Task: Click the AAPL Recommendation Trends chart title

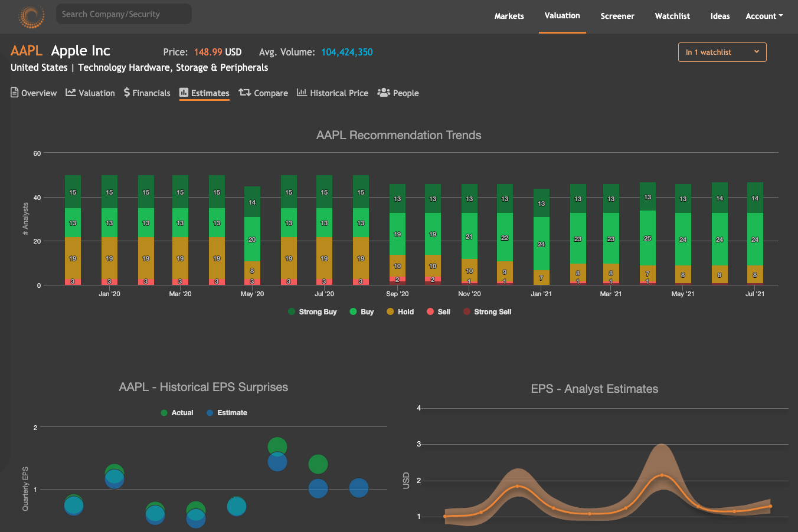Action: 399,135
